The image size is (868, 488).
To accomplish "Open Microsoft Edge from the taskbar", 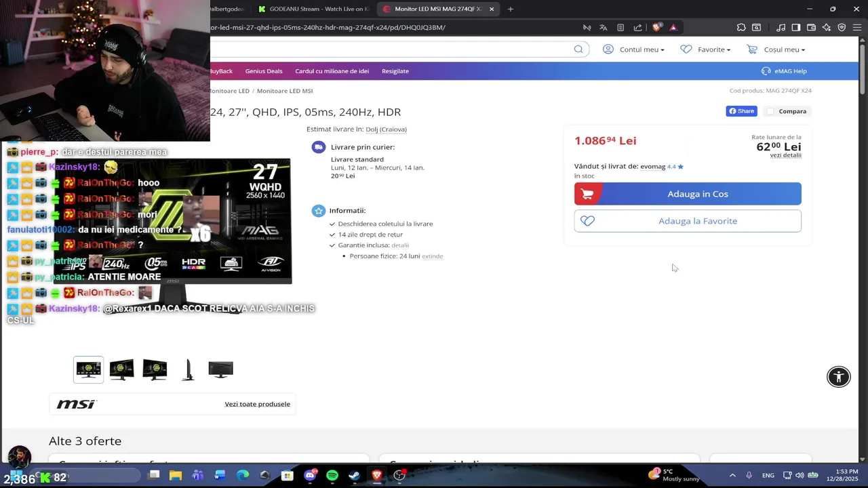I will click(243, 475).
